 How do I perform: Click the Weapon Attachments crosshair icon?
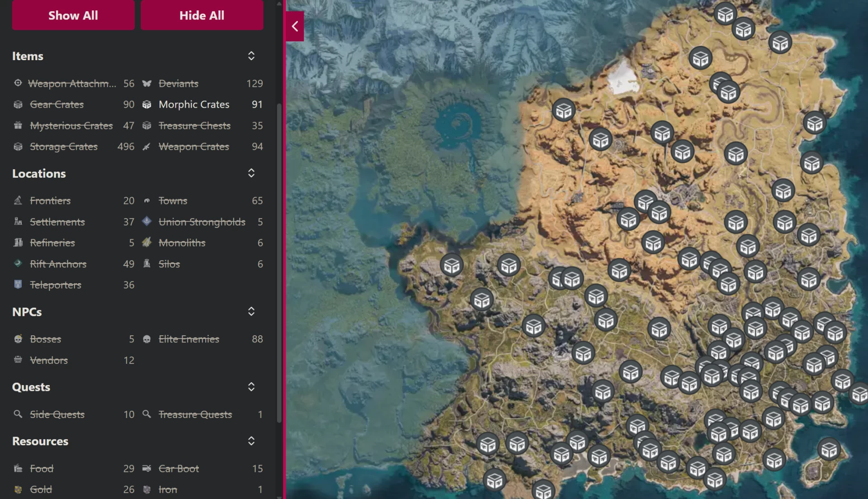(18, 83)
